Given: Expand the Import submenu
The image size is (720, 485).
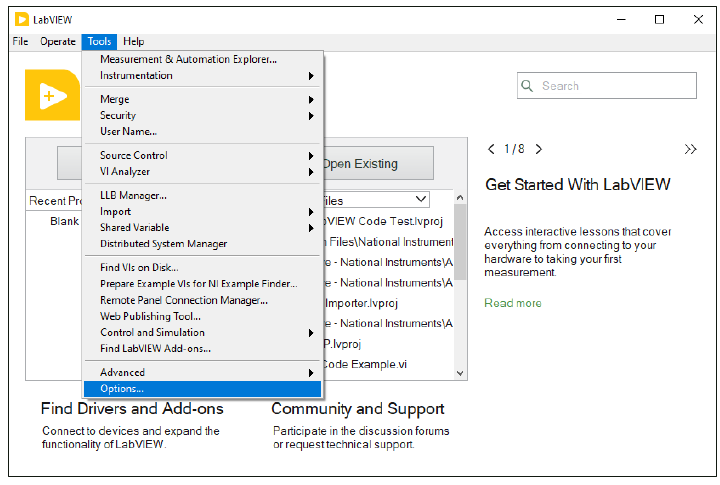Looking at the screenshot, I should coord(202,212).
